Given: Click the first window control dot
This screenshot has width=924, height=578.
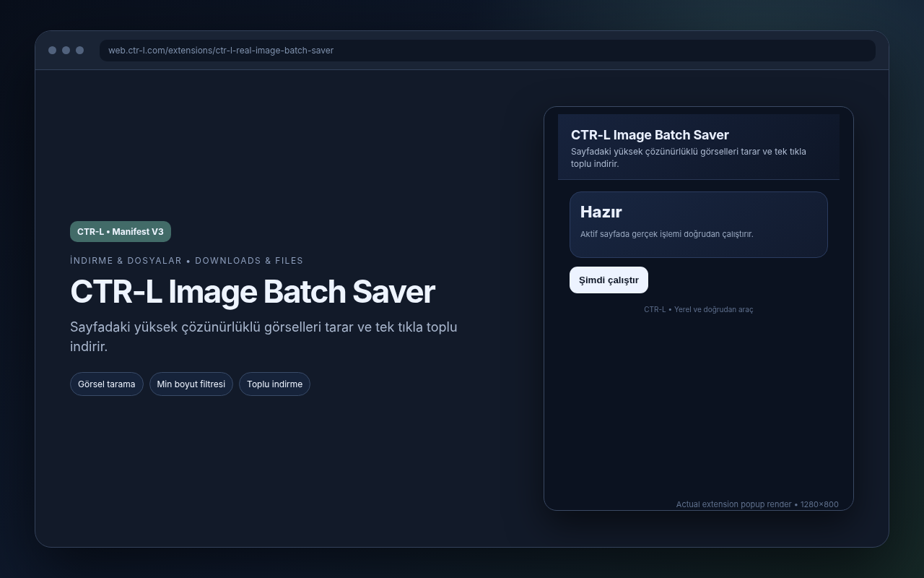Looking at the screenshot, I should pos(52,51).
